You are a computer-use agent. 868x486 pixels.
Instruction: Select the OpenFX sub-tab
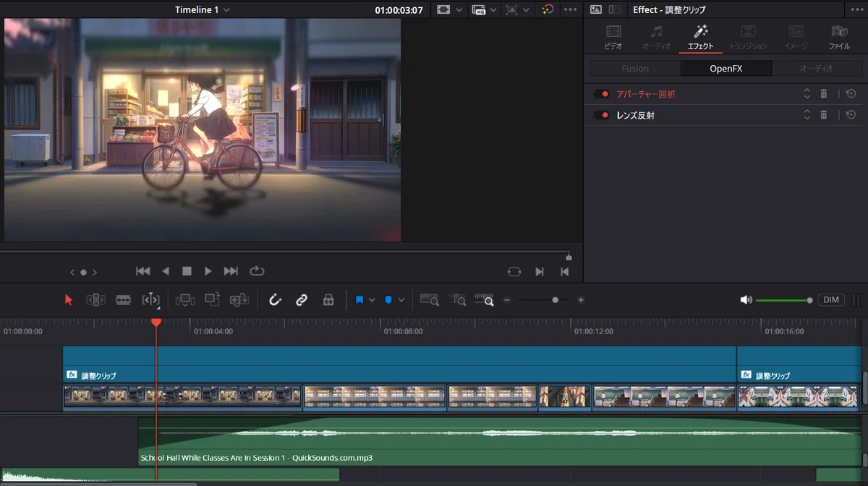click(726, 69)
